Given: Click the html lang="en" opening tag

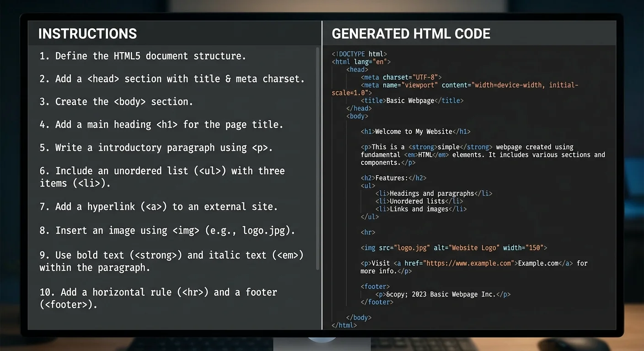Looking at the screenshot, I should coord(361,62).
